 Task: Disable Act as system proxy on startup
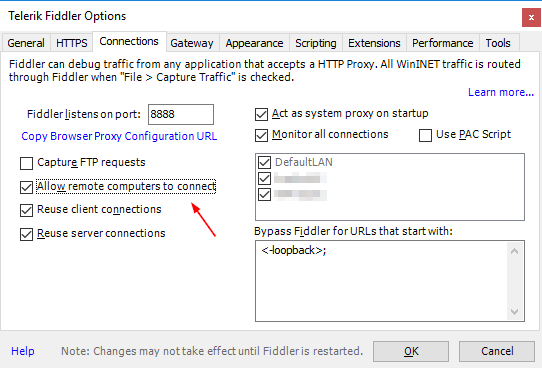click(261, 114)
